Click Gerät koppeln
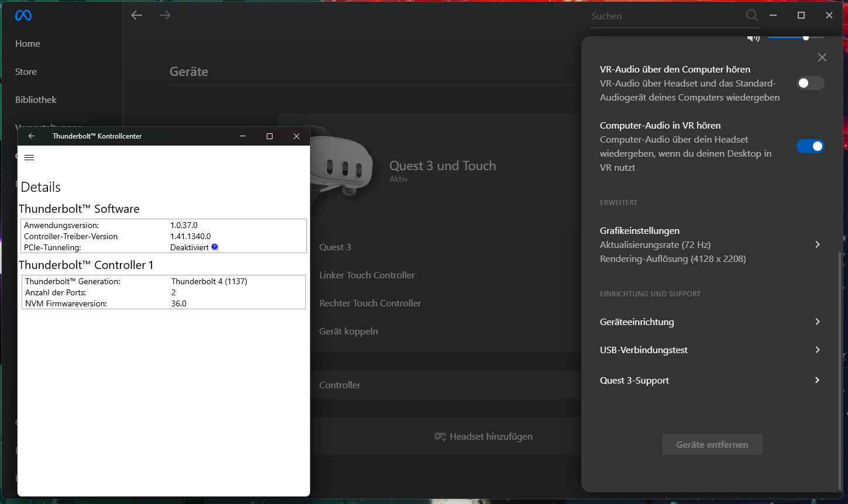This screenshot has height=504, width=848. 349,332
